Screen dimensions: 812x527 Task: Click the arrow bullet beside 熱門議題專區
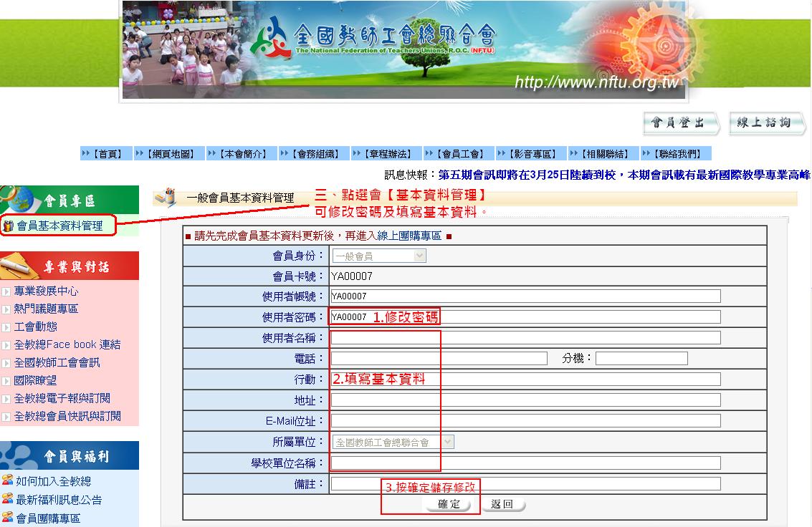point(6,309)
